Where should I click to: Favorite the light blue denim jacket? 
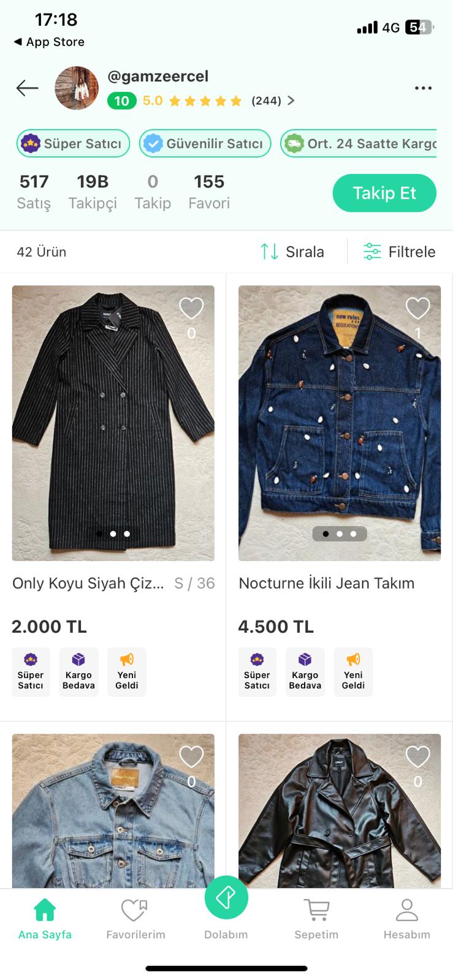[191, 757]
